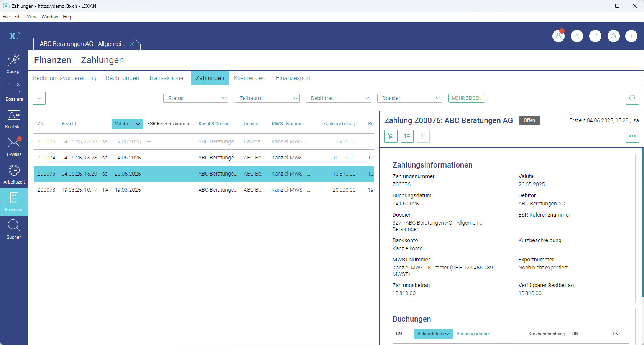This screenshot has width=644, height=345.
Task: Open the Window menu
Action: pos(50,17)
